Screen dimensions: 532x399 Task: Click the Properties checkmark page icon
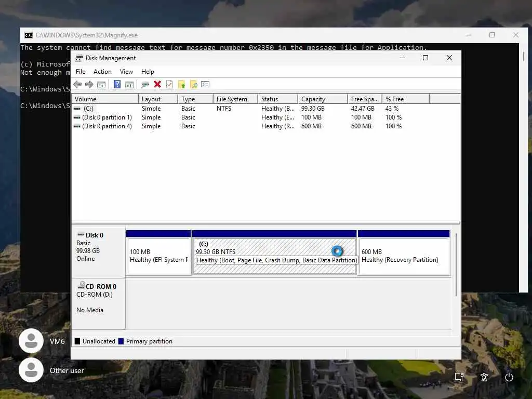pos(169,85)
